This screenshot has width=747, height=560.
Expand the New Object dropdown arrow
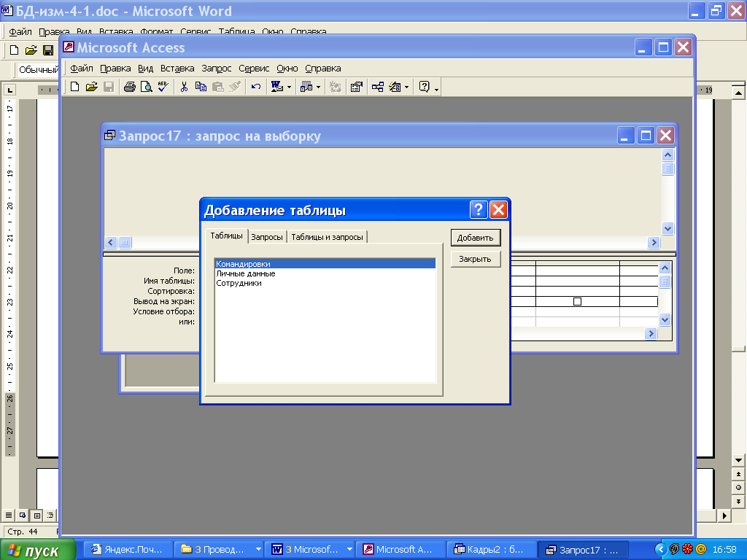tap(406, 87)
